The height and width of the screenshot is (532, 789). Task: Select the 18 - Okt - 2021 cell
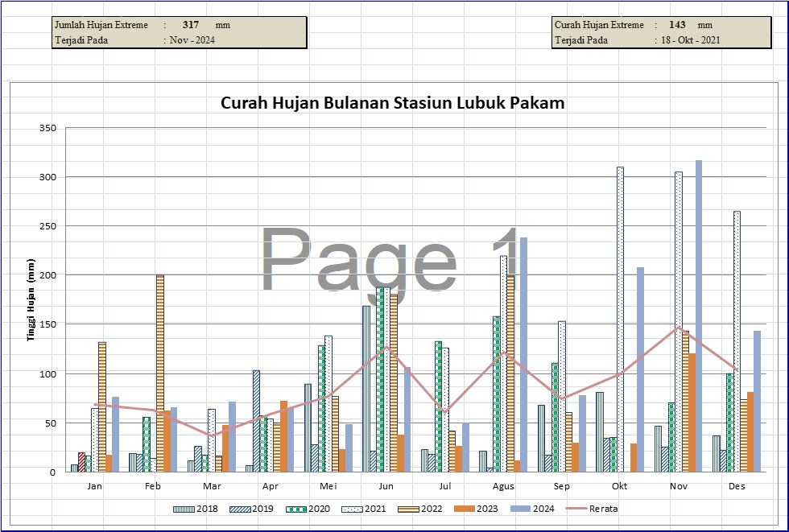[688, 39]
